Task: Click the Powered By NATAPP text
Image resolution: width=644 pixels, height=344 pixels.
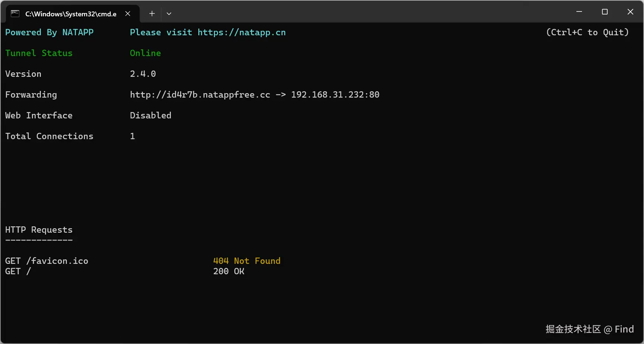Action: 49,33
